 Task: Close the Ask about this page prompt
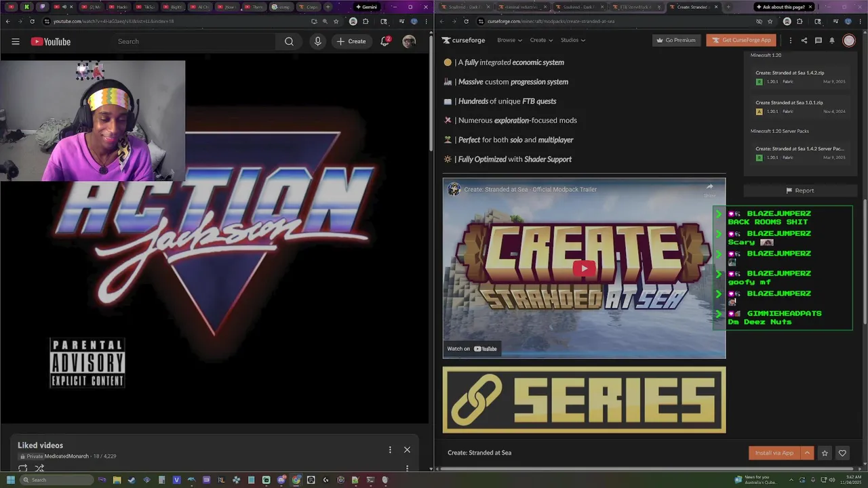click(x=810, y=7)
